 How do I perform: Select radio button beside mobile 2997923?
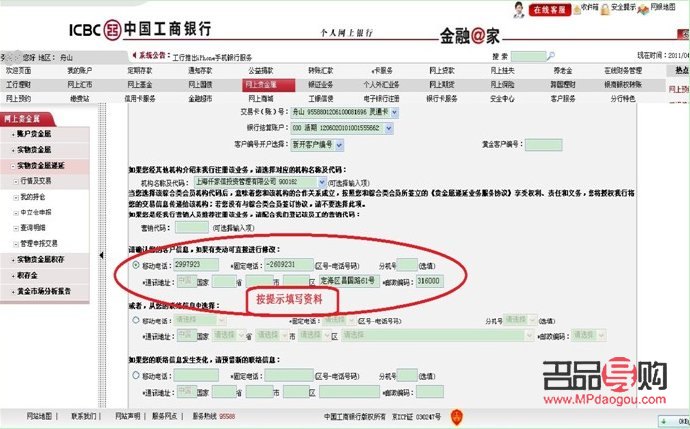(x=136, y=265)
